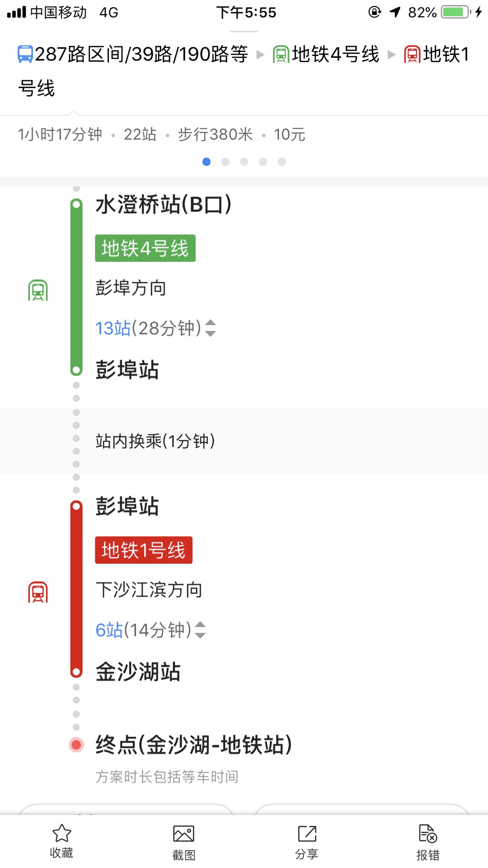The height and width of the screenshot is (868, 488).
Task: Tap the red Line 1 icon in header
Action: click(412, 54)
